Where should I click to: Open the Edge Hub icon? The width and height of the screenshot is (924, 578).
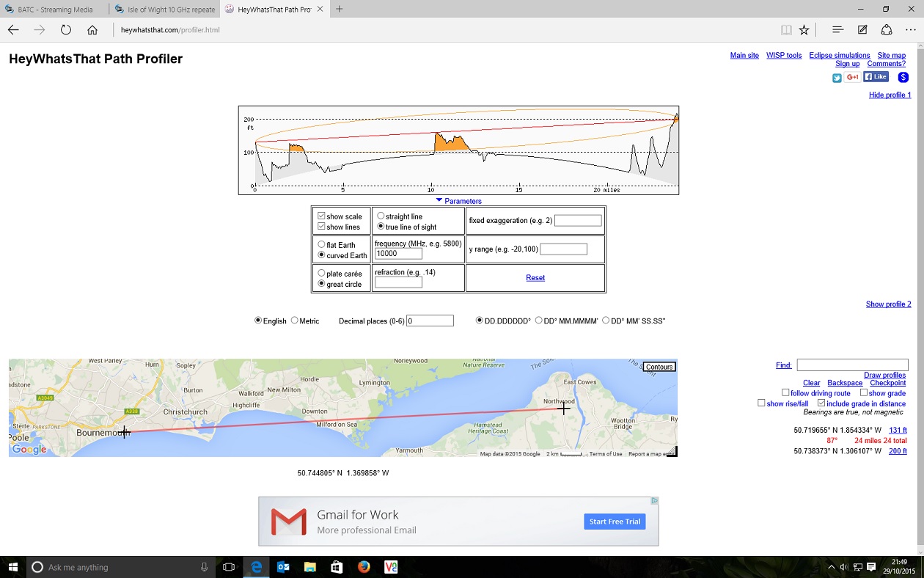837,30
